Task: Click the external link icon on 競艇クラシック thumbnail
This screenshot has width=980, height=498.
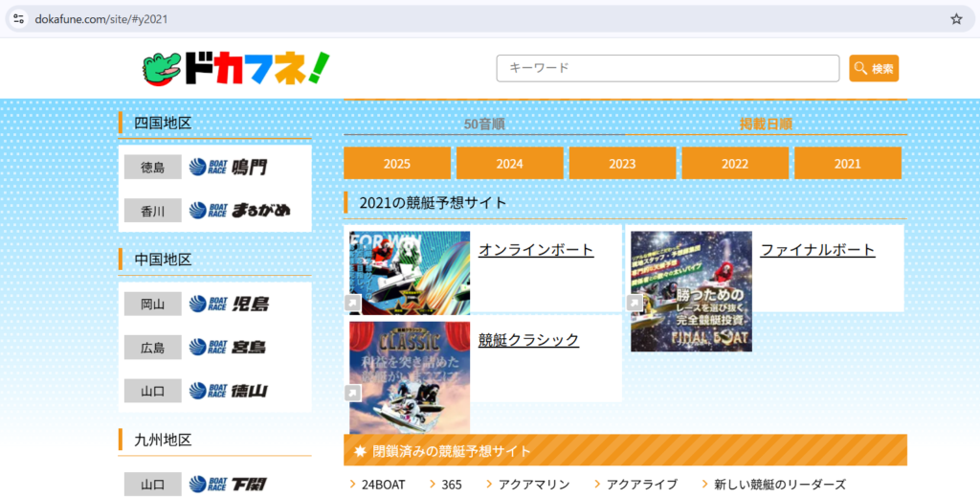Action: pyautogui.click(x=353, y=393)
